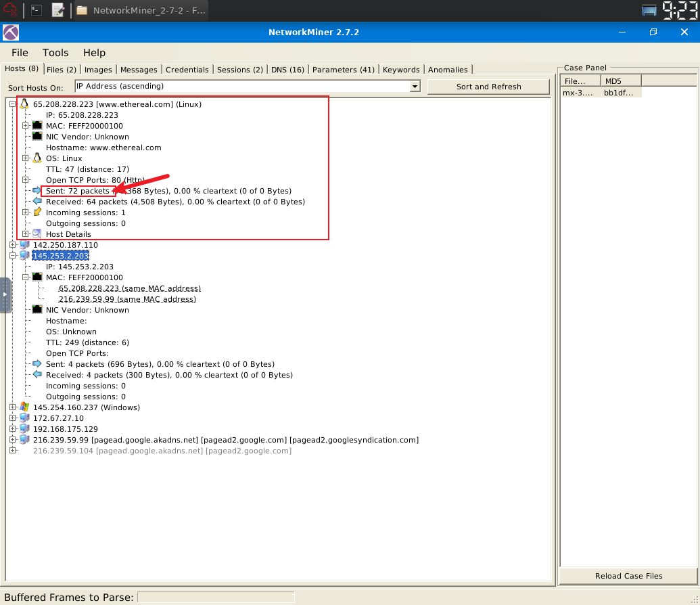Click the NetworkMiner_2-7-2 taskbar button
Image resolution: width=700 pixels, height=605 pixels.
141,10
